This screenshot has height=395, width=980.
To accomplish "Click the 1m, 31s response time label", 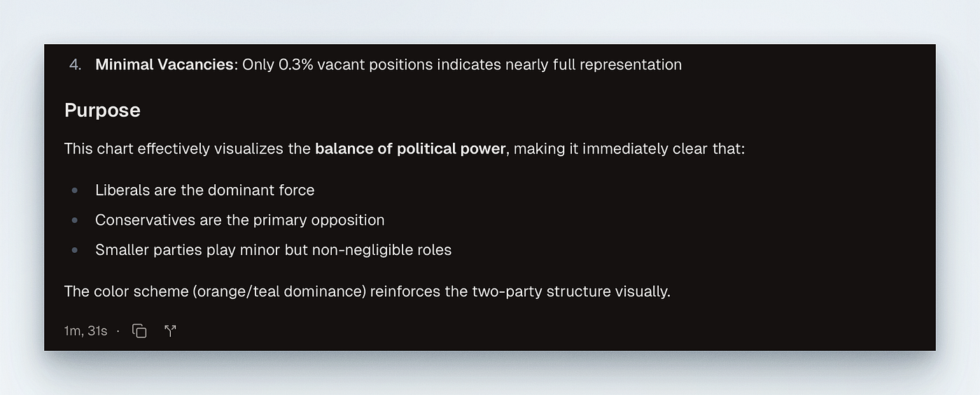I will coord(85,331).
